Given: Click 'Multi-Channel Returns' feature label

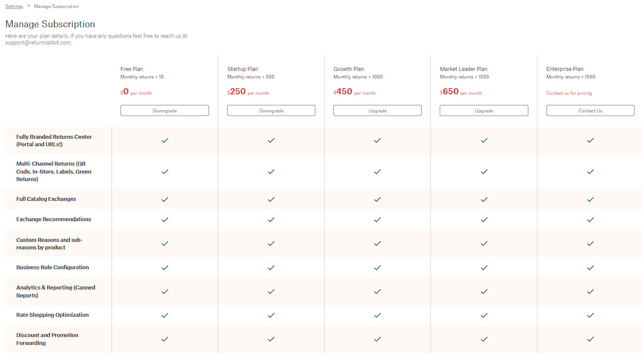Looking at the screenshot, I should click(54, 172).
